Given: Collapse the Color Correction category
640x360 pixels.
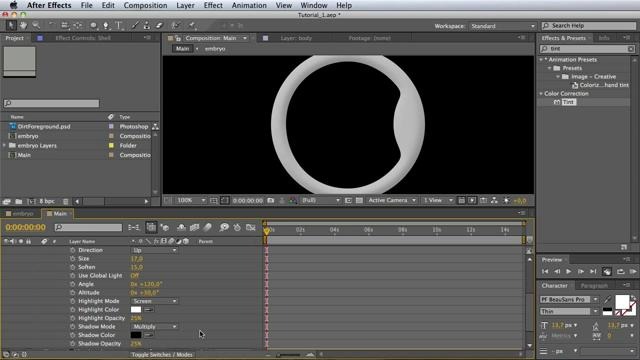Looking at the screenshot, I should coord(541,93).
